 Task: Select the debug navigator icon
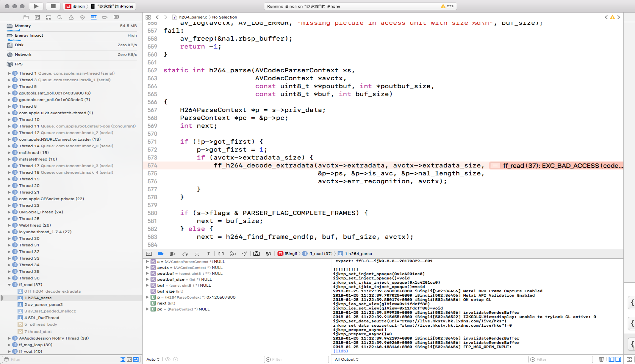pyautogui.click(x=94, y=17)
